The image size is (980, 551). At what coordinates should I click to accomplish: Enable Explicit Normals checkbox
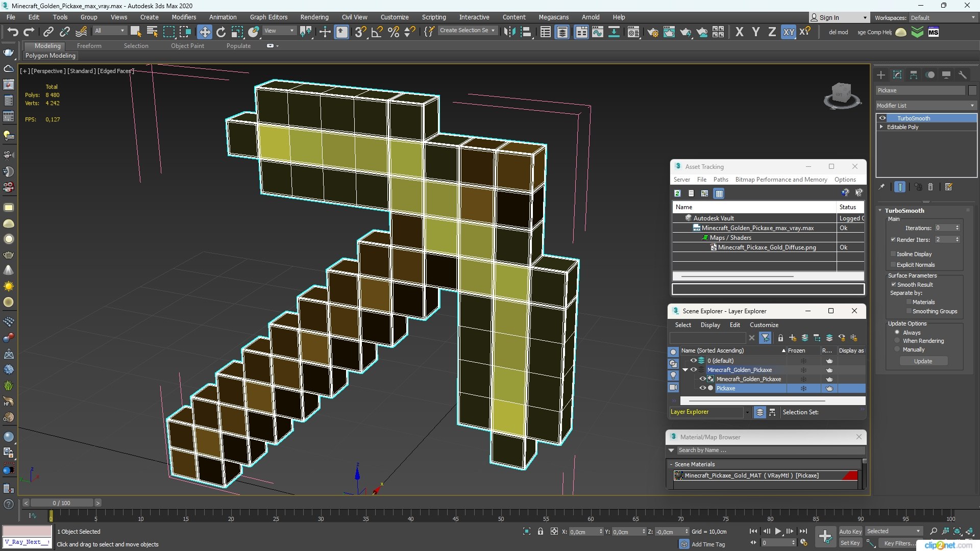(x=893, y=265)
